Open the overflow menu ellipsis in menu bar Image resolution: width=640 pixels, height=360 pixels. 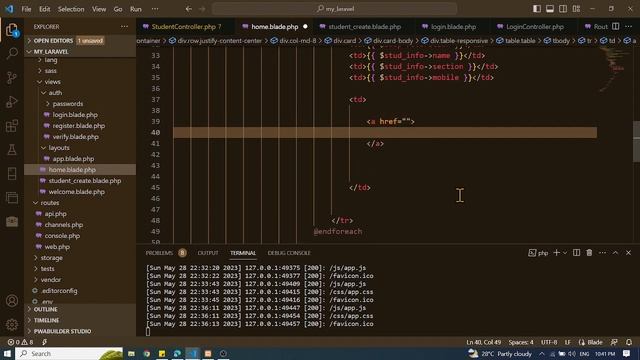pos(155,9)
